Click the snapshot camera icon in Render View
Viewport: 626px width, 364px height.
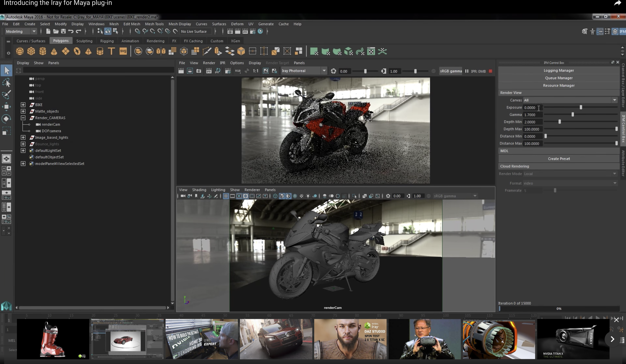coord(199,71)
